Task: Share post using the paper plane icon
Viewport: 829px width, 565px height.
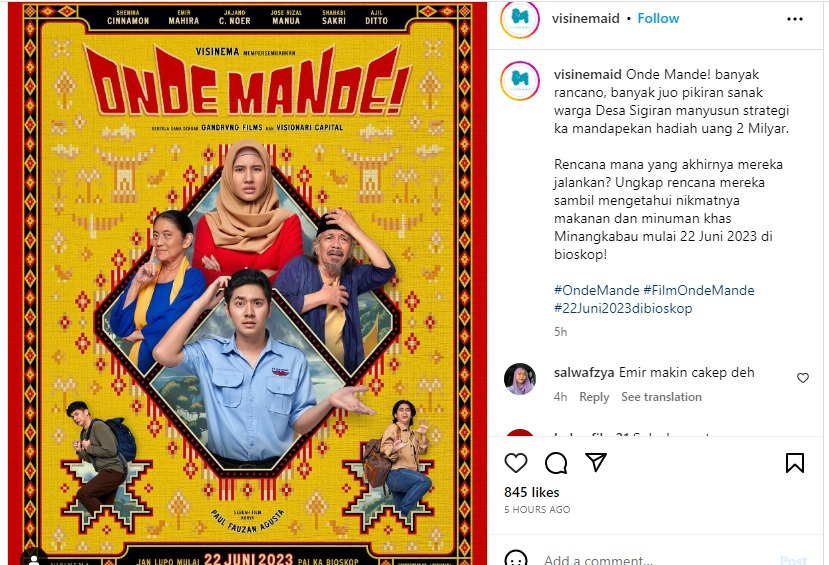Action: click(596, 462)
